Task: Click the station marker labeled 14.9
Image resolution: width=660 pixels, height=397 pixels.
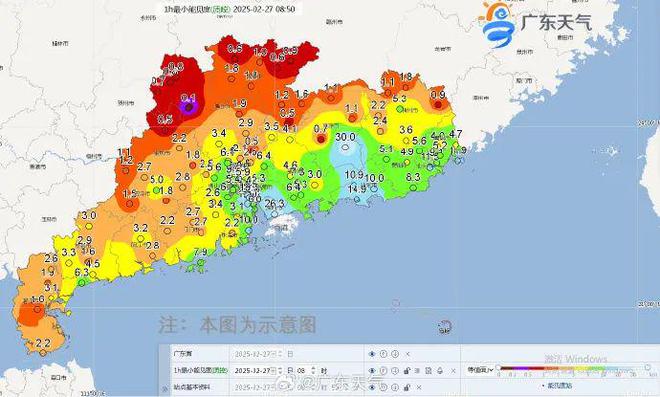Action: click(357, 200)
